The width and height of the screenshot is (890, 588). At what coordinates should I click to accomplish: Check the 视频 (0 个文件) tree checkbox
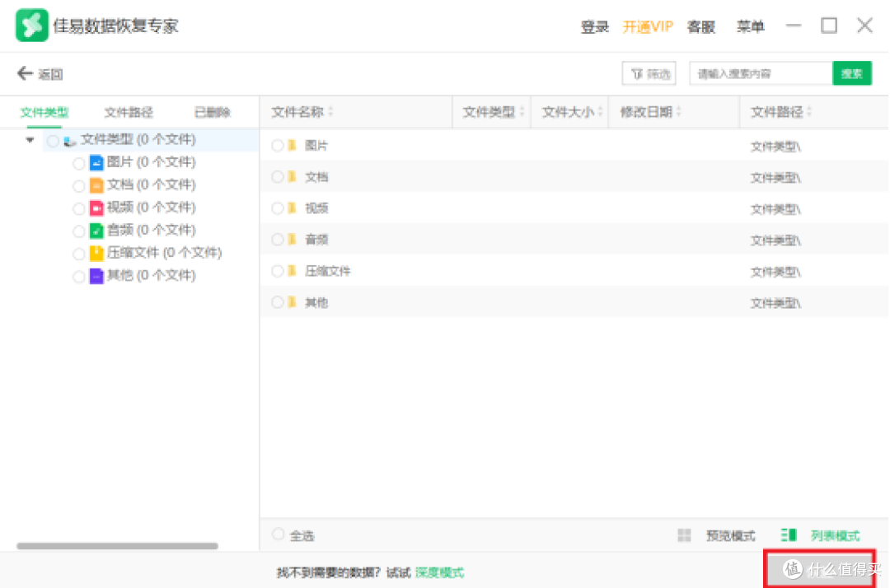pos(79,208)
